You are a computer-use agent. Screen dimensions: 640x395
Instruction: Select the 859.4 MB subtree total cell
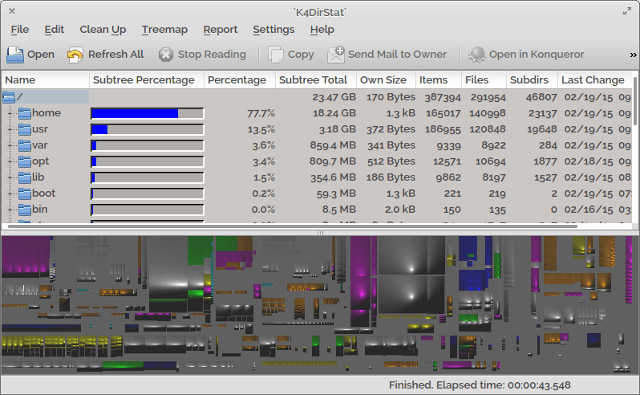tap(333, 145)
